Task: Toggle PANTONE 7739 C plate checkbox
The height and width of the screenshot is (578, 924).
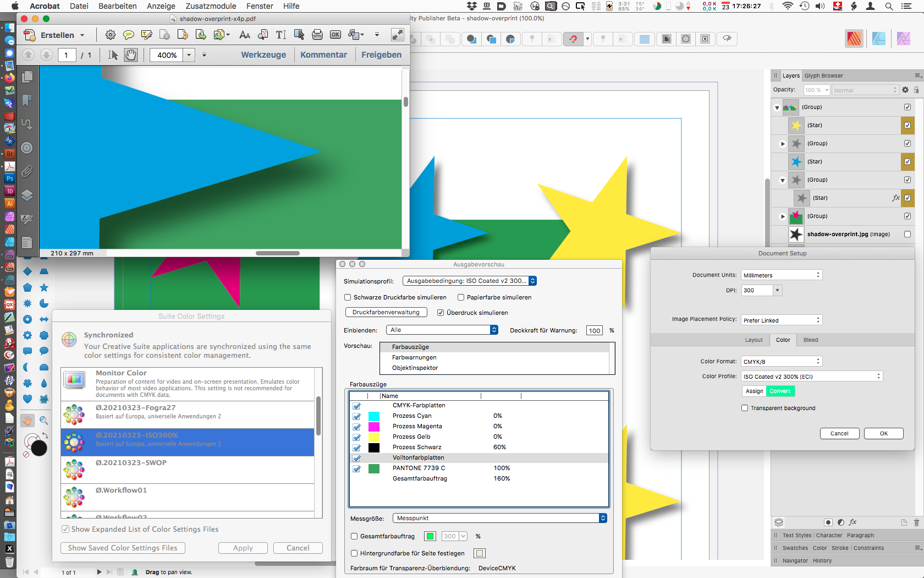Action: (x=357, y=468)
